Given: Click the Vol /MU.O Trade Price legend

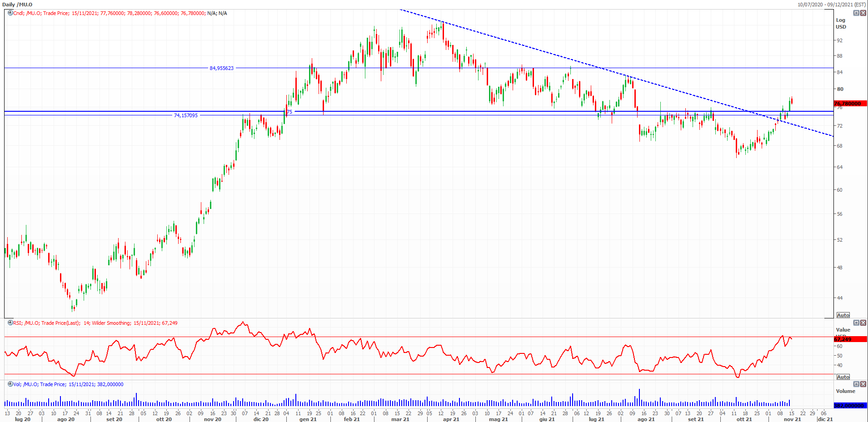Looking at the screenshot, I should coord(68,384).
